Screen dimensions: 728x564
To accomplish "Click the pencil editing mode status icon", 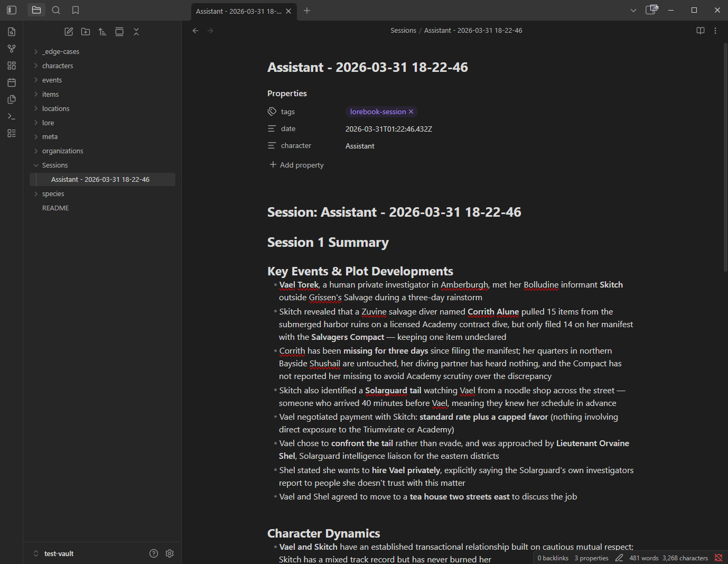I will click(x=619, y=558).
